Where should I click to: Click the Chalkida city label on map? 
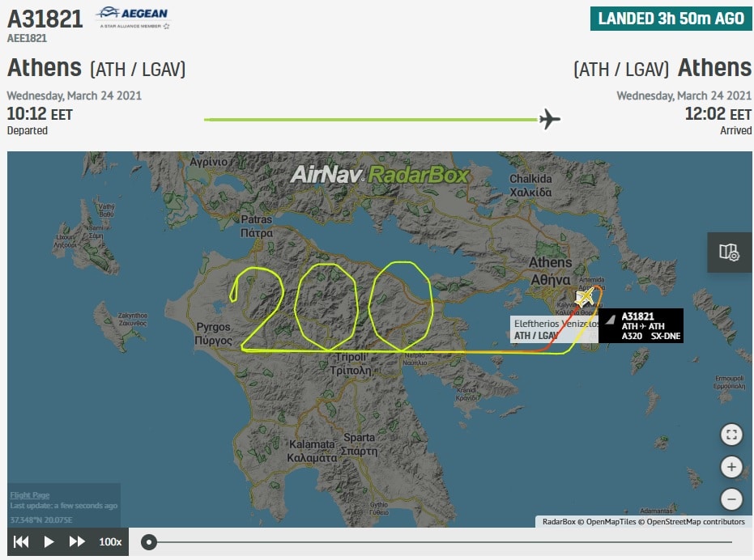tap(531, 185)
